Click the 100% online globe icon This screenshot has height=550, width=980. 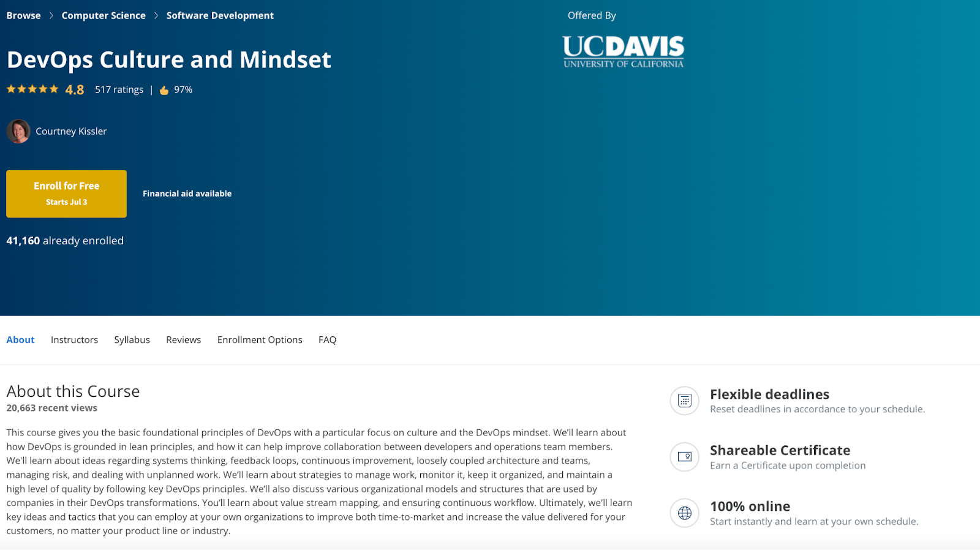click(684, 513)
